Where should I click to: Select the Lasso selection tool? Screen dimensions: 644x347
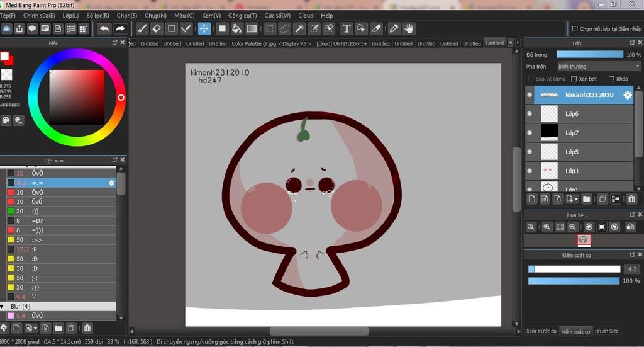tap(284, 29)
